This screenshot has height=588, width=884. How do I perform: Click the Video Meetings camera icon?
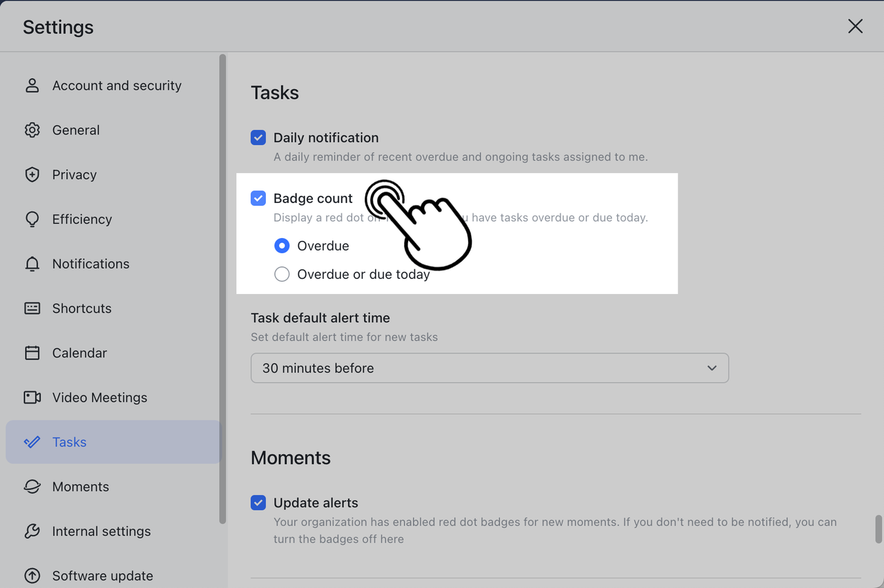(32, 397)
